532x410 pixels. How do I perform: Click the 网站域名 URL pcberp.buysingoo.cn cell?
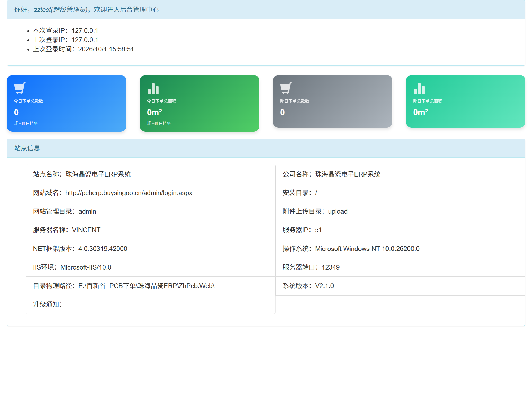[x=150, y=193]
